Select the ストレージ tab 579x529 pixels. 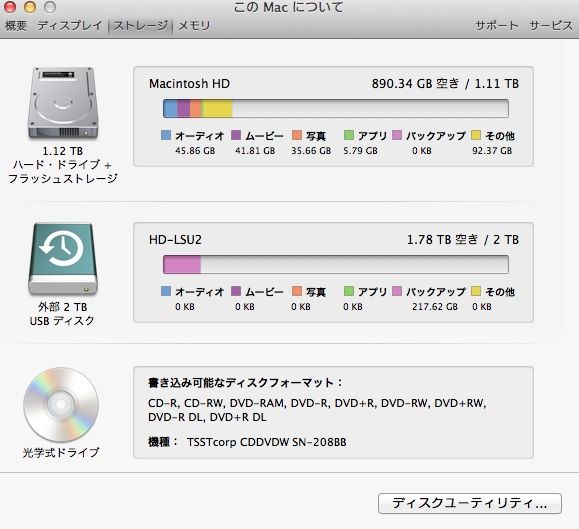point(140,26)
